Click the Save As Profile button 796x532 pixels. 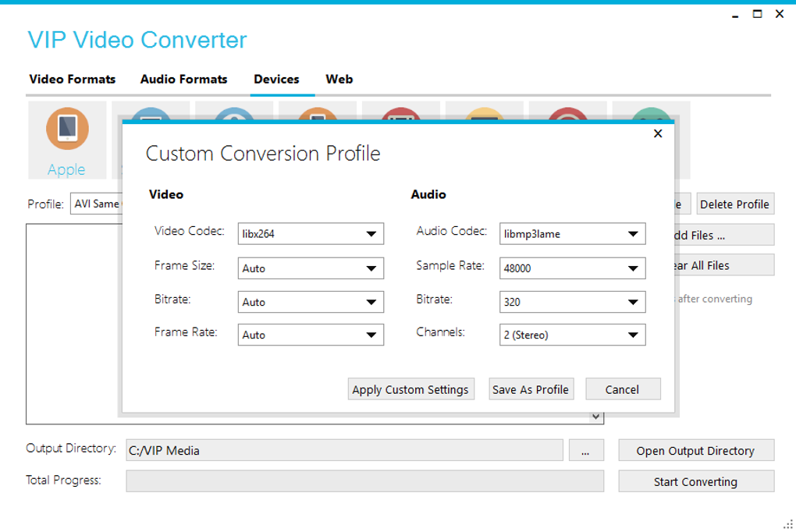click(x=531, y=389)
